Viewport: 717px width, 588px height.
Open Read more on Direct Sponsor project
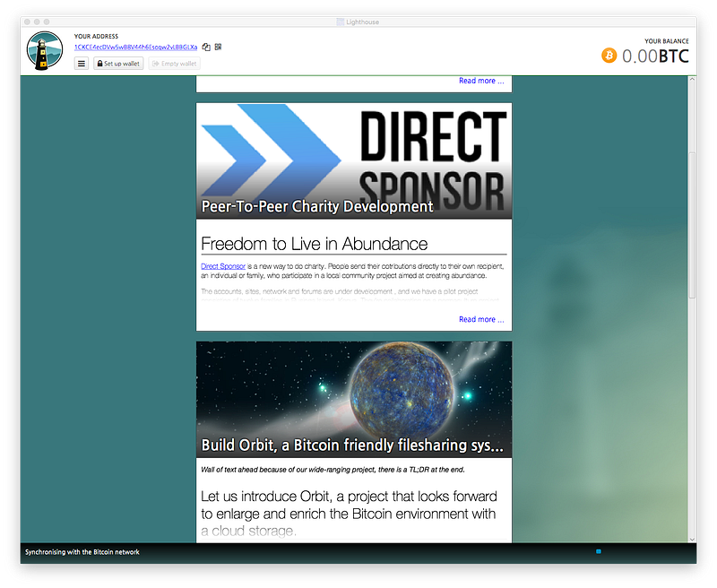point(481,319)
